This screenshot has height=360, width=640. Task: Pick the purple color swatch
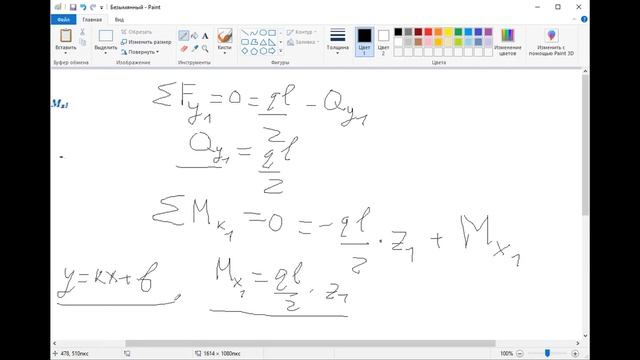488,32
